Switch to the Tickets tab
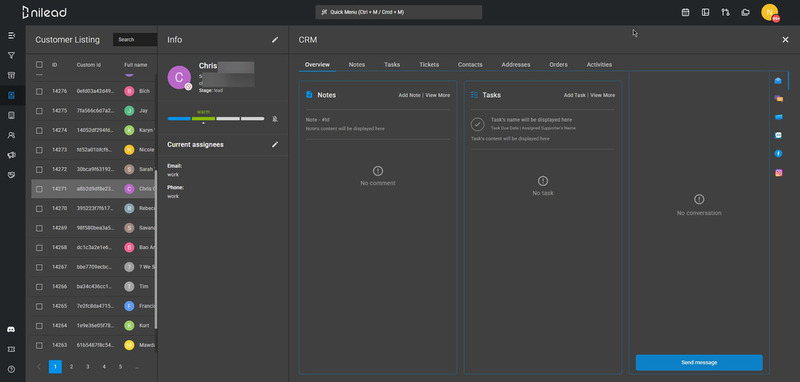The height and width of the screenshot is (382, 800). [429, 65]
